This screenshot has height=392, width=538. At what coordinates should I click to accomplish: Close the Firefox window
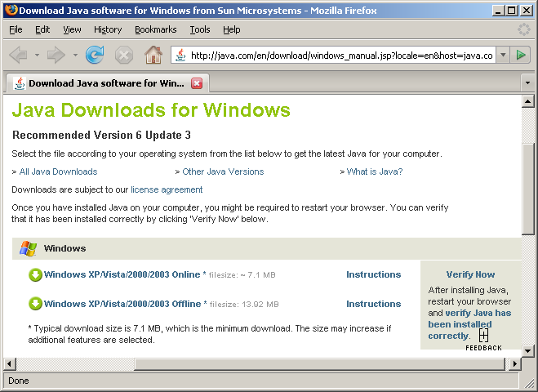point(527,11)
